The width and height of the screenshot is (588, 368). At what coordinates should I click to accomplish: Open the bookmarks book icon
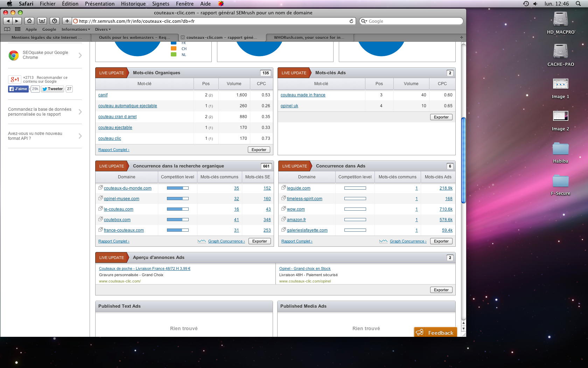pos(7,29)
